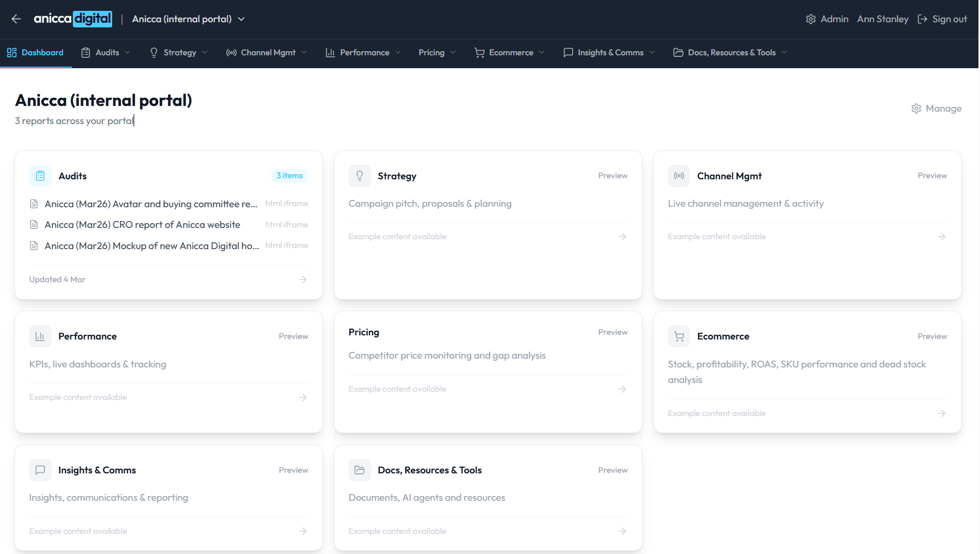
Task: Click the arrow in Docs, Resources & Tools footer
Action: (x=622, y=531)
